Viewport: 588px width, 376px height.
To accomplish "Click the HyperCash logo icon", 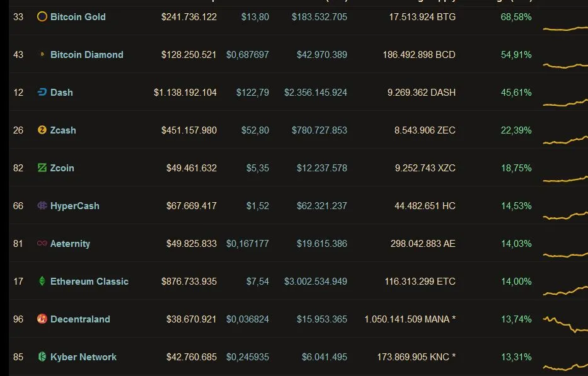I will pos(42,205).
